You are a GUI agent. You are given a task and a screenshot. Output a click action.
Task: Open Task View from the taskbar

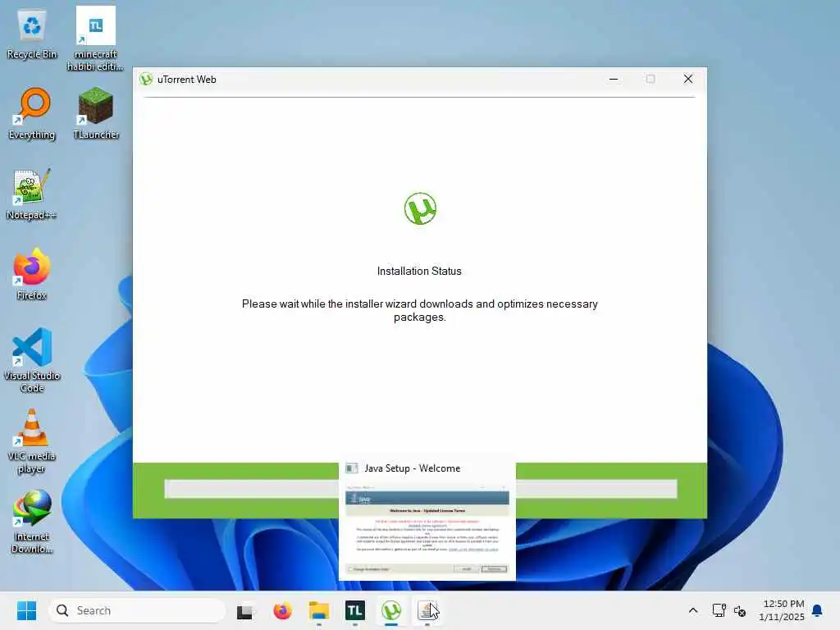(x=244, y=610)
